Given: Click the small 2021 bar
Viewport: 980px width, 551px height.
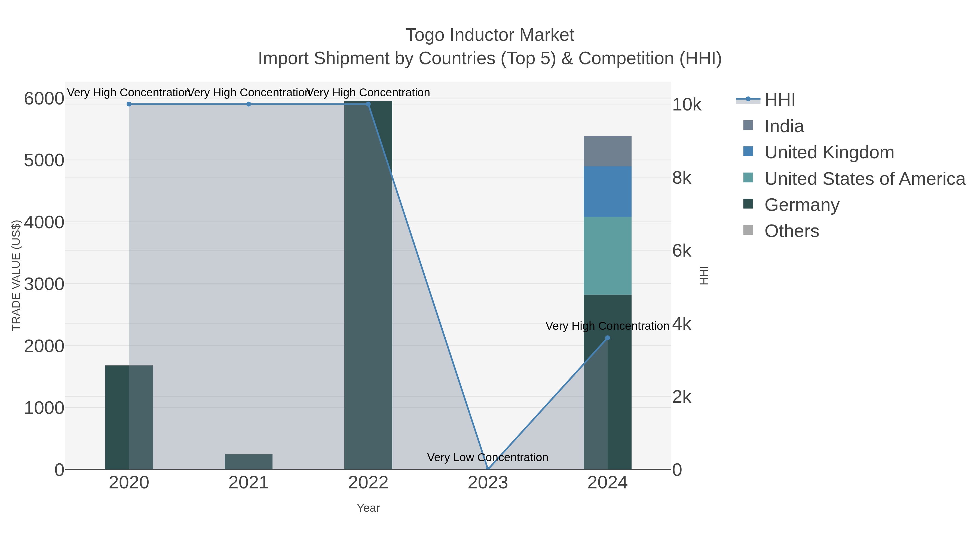Looking at the screenshot, I should coord(249,462).
